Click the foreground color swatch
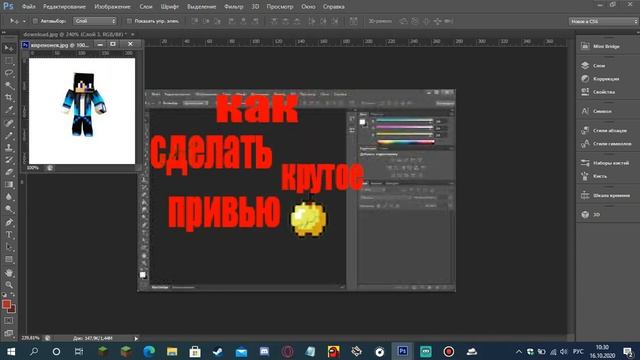 point(6,304)
